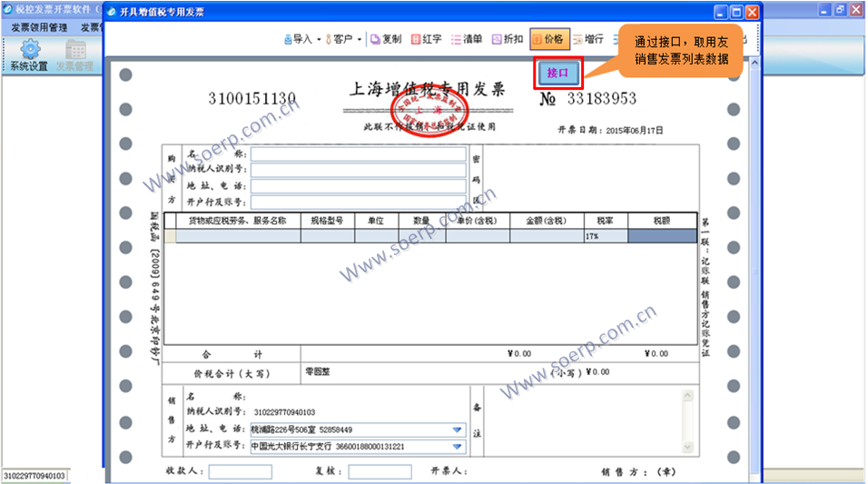Click the 金额(含税) column header
Image resolution: width=868 pixels, height=484 pixels.
pyautogui.click(x=547, y=221)
